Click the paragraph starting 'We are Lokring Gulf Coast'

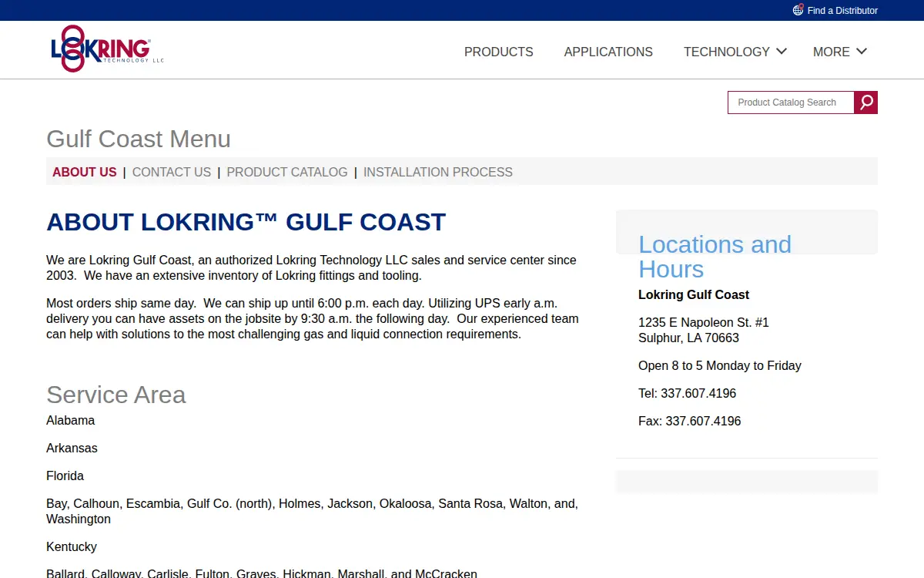click(311, 267)
